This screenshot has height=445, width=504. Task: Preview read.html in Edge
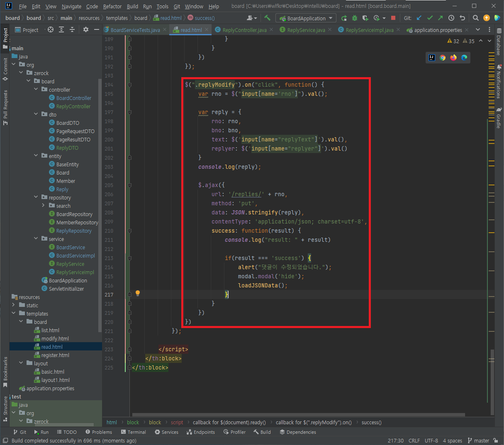(464, 58)
